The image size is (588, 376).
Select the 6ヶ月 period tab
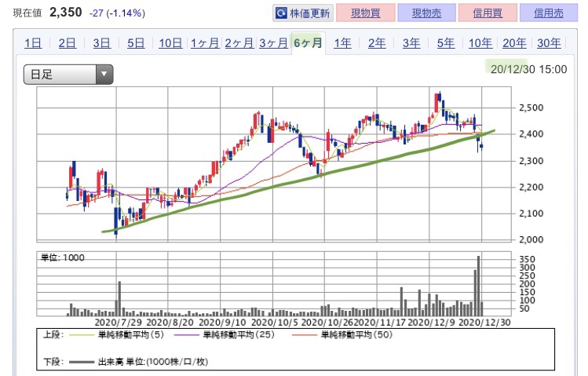click(x=308, y=43)
